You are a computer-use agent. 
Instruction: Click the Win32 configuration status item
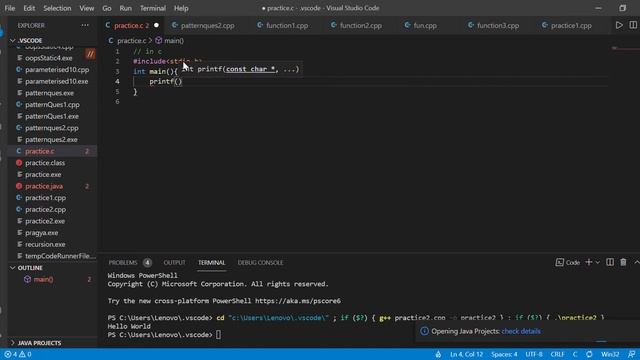(x=610, y=354)
